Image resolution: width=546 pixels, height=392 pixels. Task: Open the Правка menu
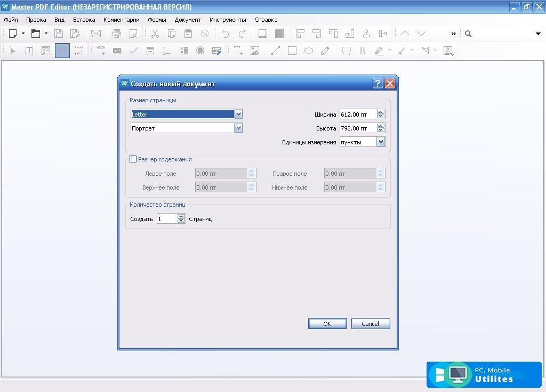[36, 20]
